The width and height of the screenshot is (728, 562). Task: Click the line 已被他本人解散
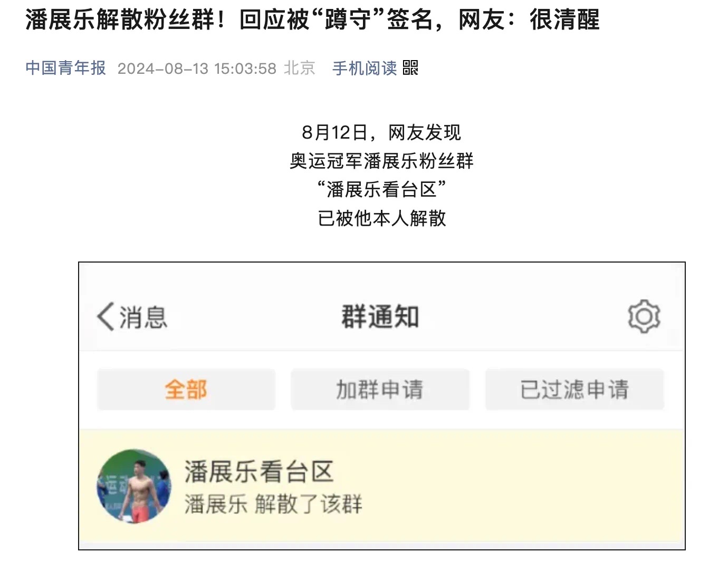tap(381, 218)
